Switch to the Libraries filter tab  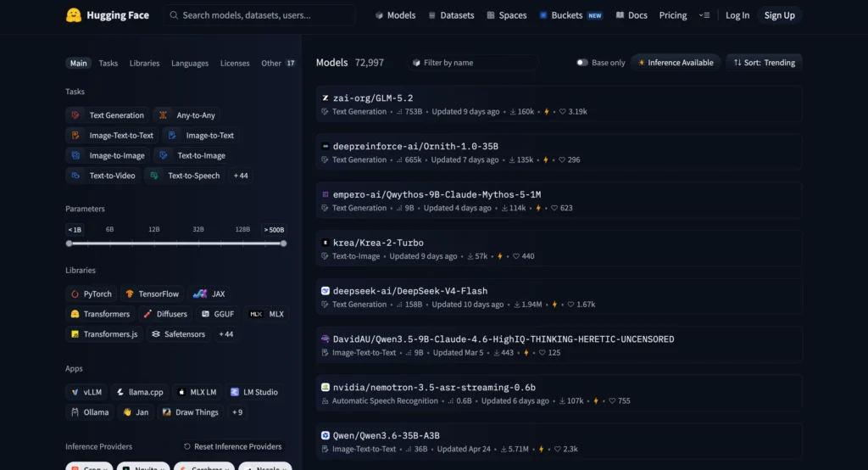(144, 63)
